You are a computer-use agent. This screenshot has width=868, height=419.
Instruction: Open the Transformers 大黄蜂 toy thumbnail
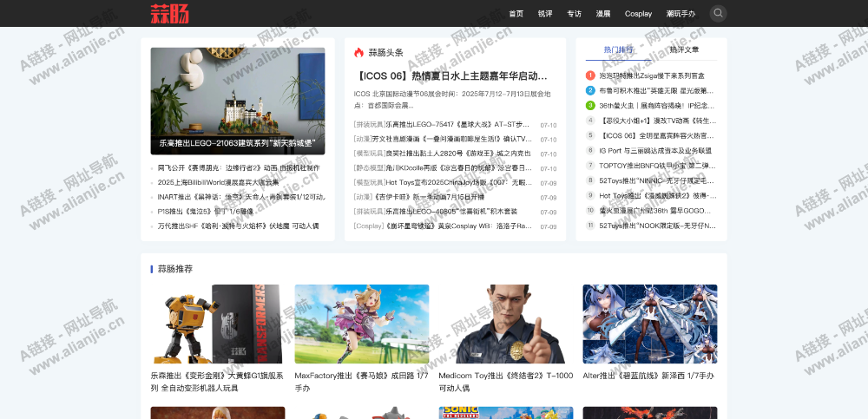pyautogui.click(x=218, y=324)
